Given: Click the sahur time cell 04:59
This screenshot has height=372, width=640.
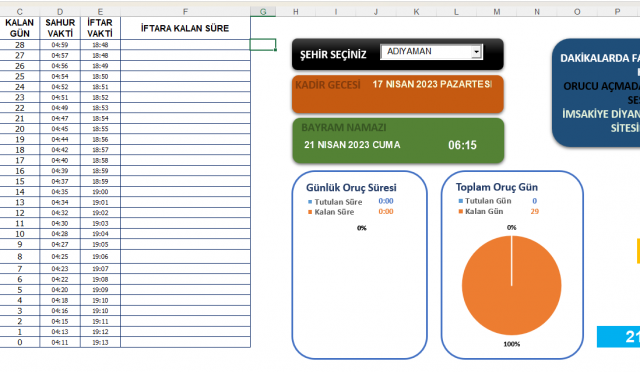Looking at the screenshot, I should click(60, 45).
